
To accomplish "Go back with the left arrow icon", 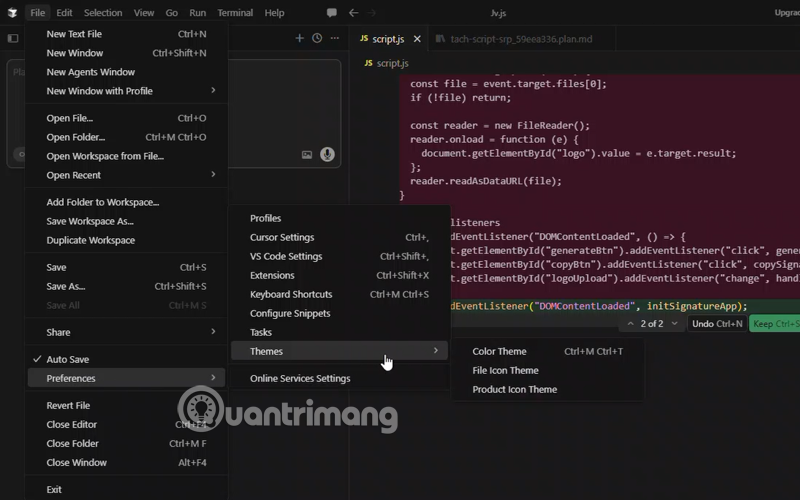I will click(x=353, y=13).
